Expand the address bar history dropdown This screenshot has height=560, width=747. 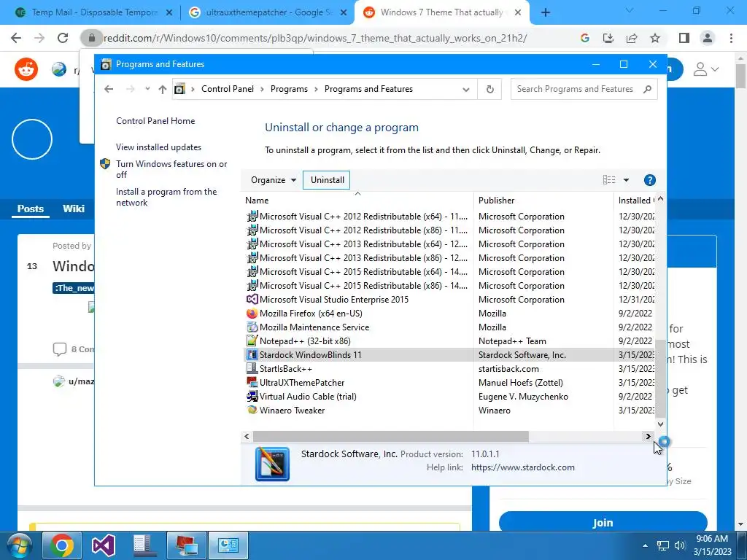click(466, 90)
